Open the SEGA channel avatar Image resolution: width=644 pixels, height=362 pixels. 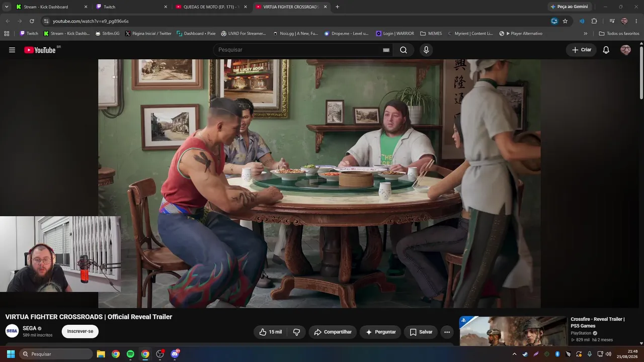point(12,331)
